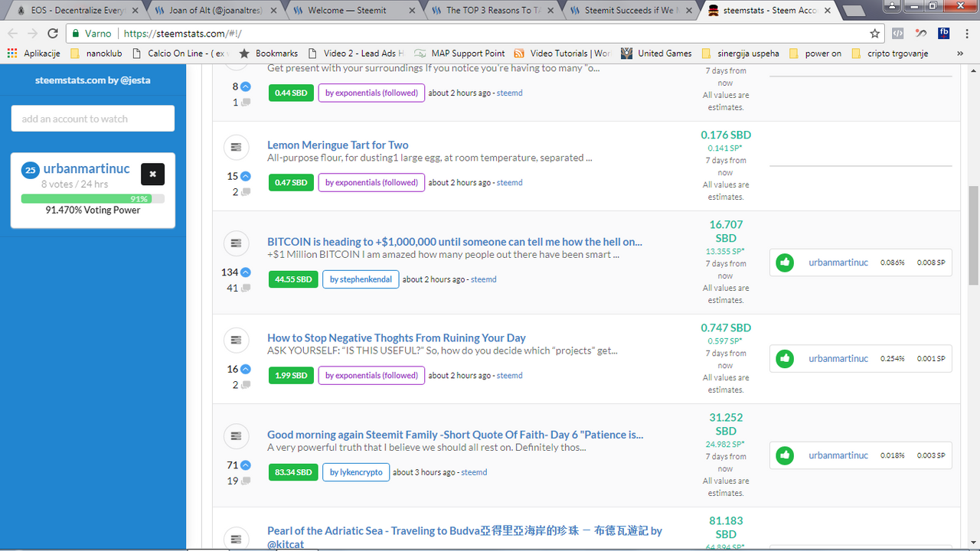Open the power on bookmark folder
Screen dimensions: 980x551
815,54
